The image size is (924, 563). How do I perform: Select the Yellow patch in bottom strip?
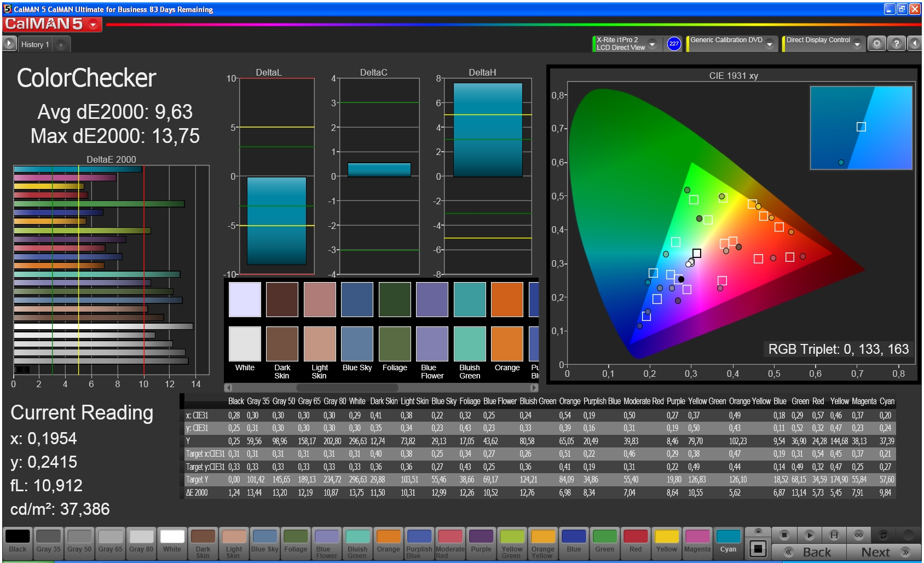point(667,543)
